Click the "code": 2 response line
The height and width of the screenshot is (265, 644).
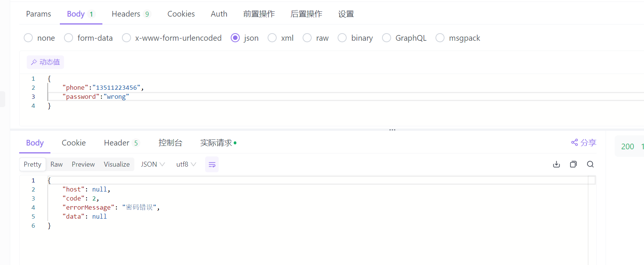(x=81, y=198)
